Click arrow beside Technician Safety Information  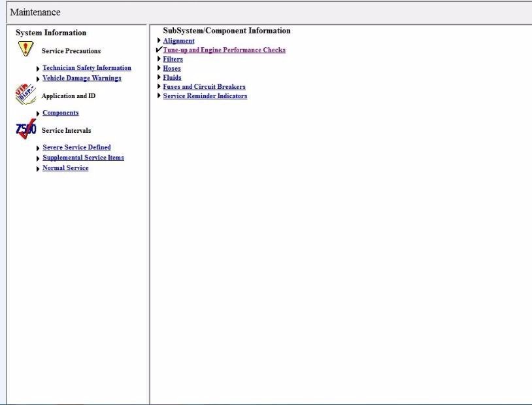[x=38, y=69]
